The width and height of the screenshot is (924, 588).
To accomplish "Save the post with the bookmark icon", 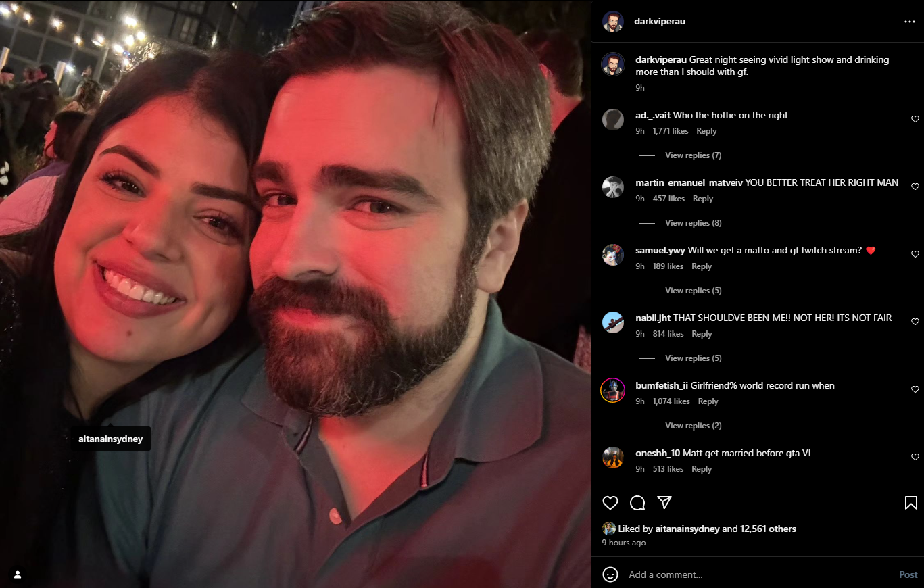I will 910,503.
